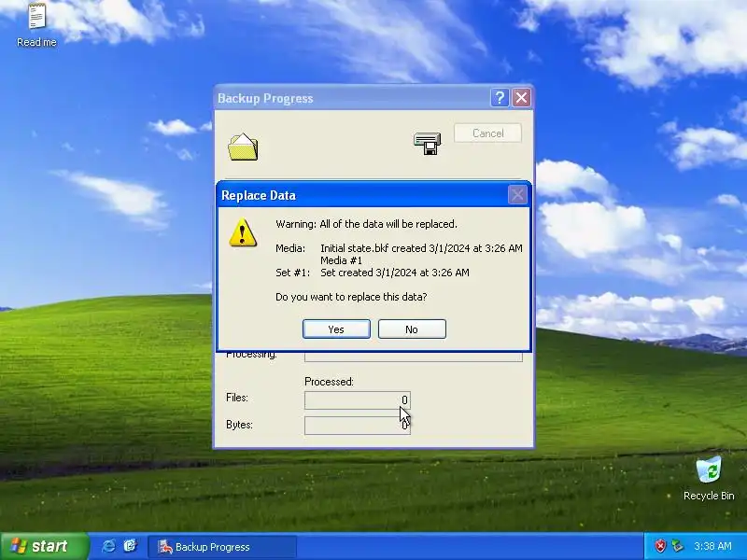
Task: Click the warning triangle icon in Replace Data
Action: click(x=243, y=232)
